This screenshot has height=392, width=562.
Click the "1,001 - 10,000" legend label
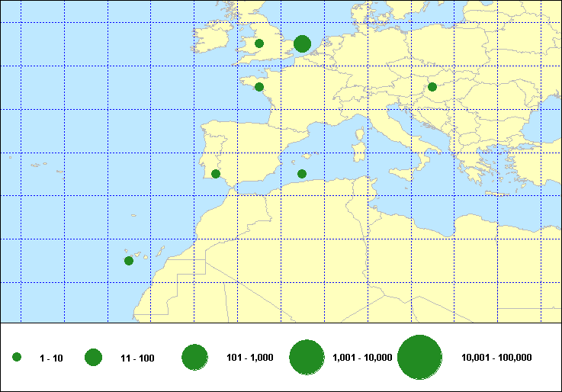(x=362, y=358)
